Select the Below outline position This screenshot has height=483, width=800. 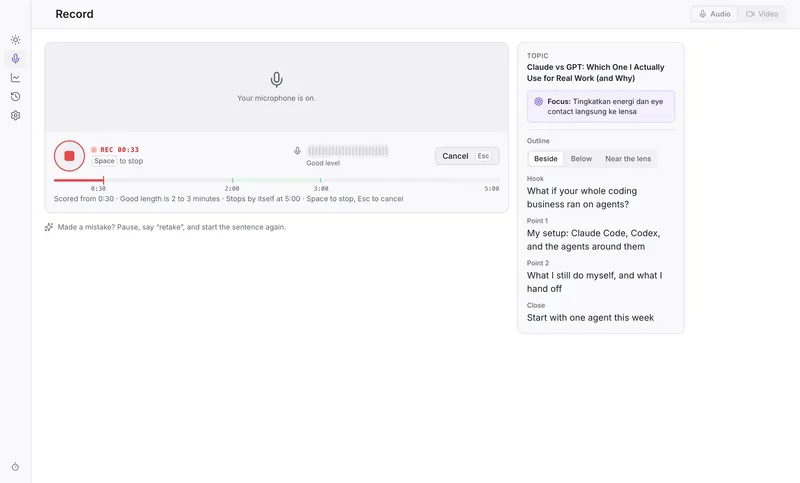click(x=581, y=159)
